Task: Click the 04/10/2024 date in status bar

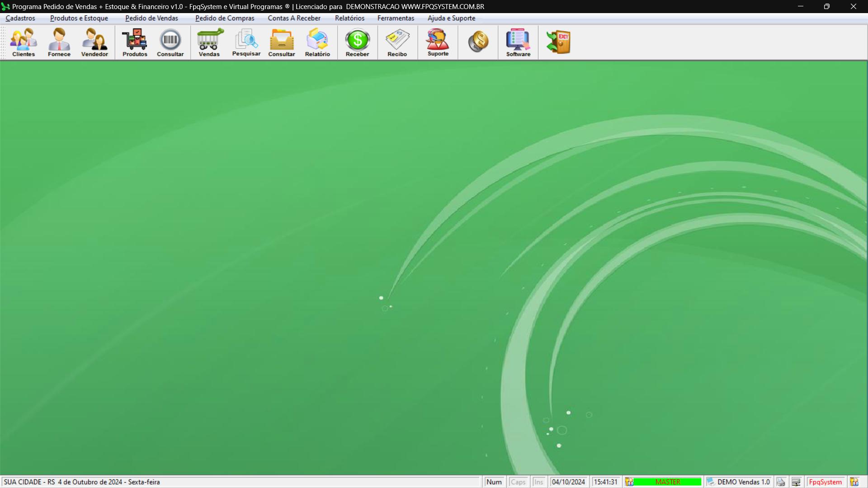Action: [x=568, y=482]
